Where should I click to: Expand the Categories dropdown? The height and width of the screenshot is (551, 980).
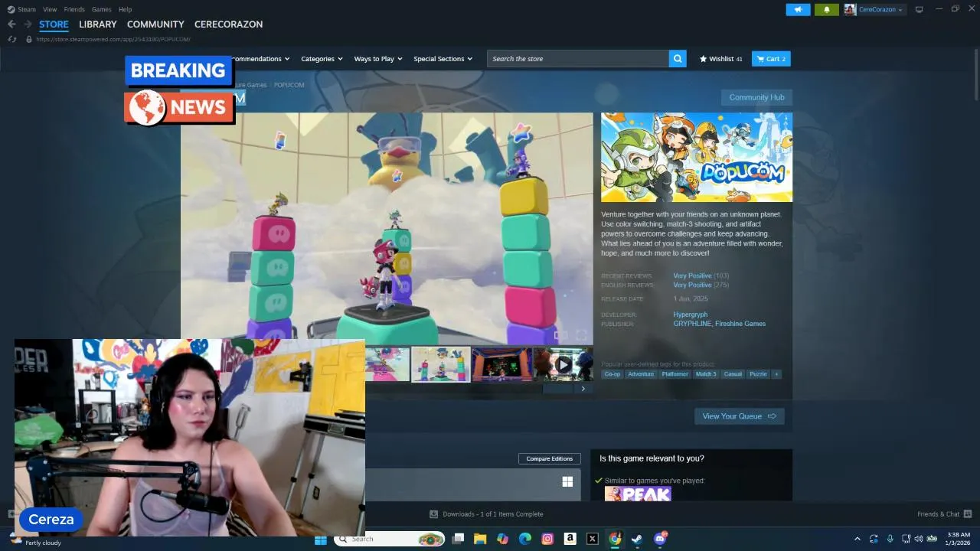[x=322, y=59]
